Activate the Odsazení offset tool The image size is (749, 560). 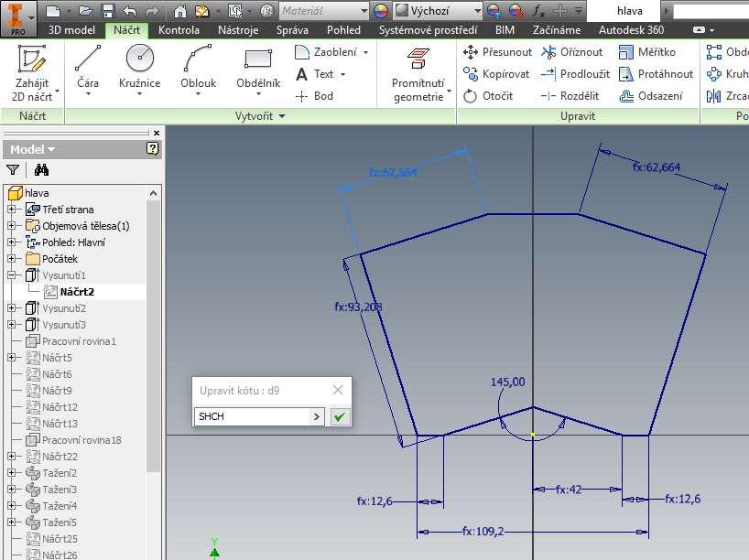coord(651,96)
